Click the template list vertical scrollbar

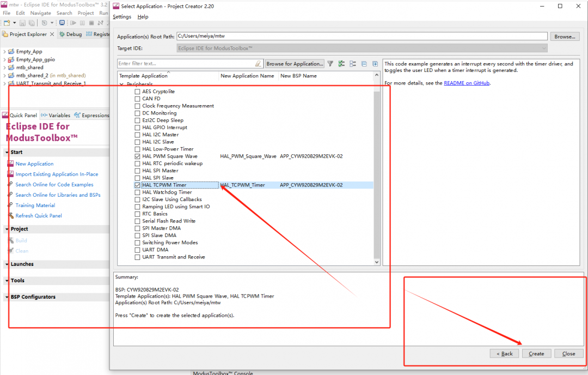377,174
